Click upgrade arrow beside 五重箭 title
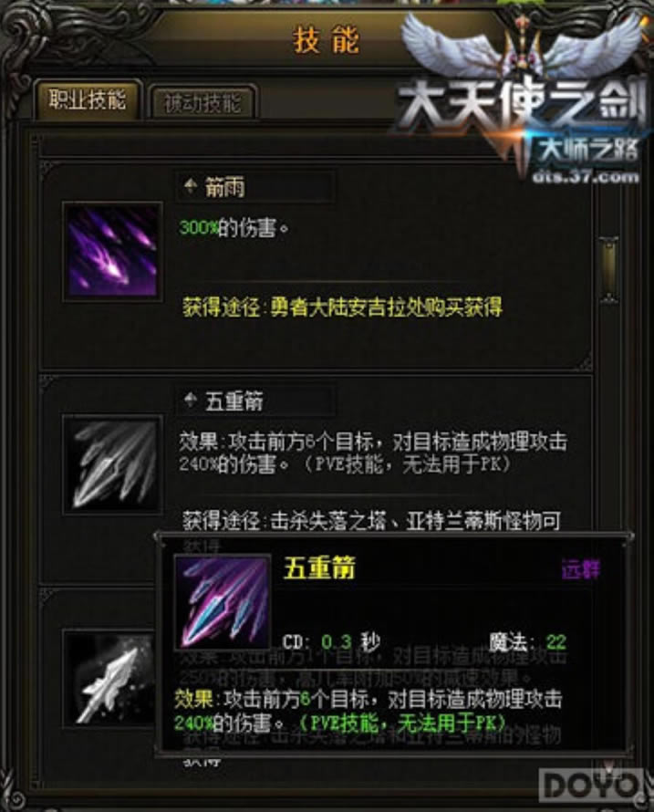 tap(191, 401)
